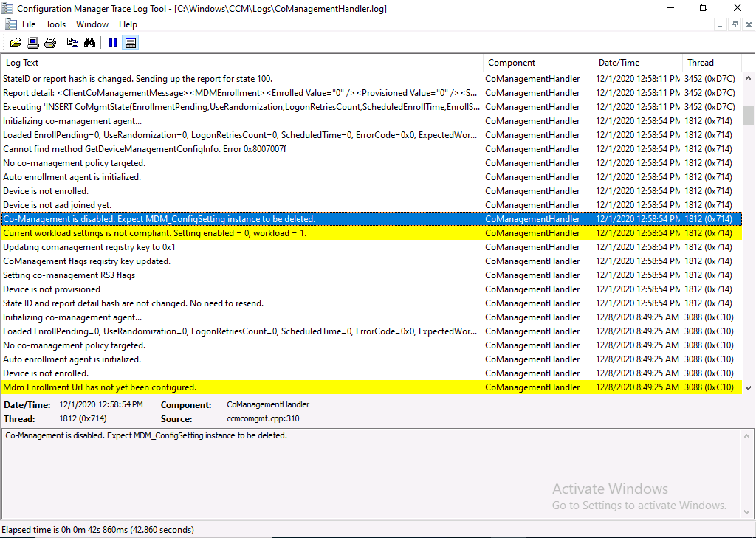The width and height of the screenshot is (756, 538).
Task: Click the log list scroll down arrow
Action: pyautogui.click(x=749, y=387)
